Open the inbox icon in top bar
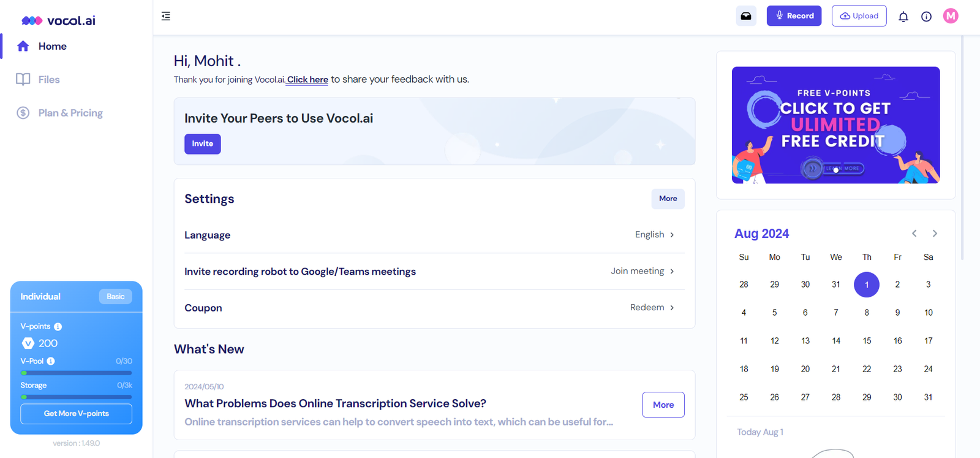980x458 pixels. click(x=746, y=16)
